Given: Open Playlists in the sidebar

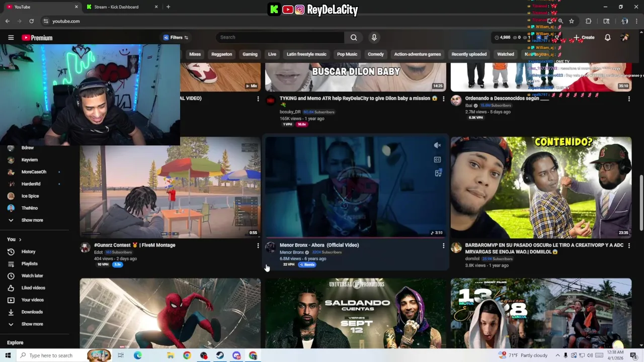Looking at the screenshot, I should (x=29, y=263).
